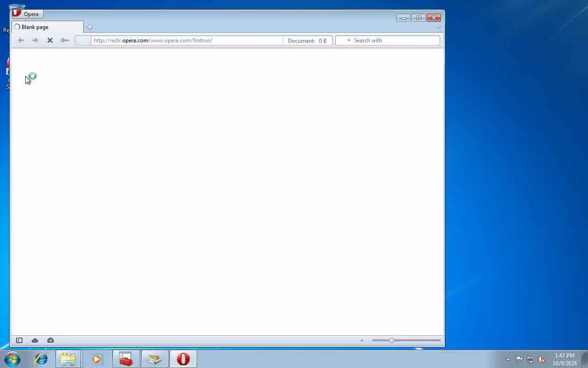Focus the address bar URL field

187,40
